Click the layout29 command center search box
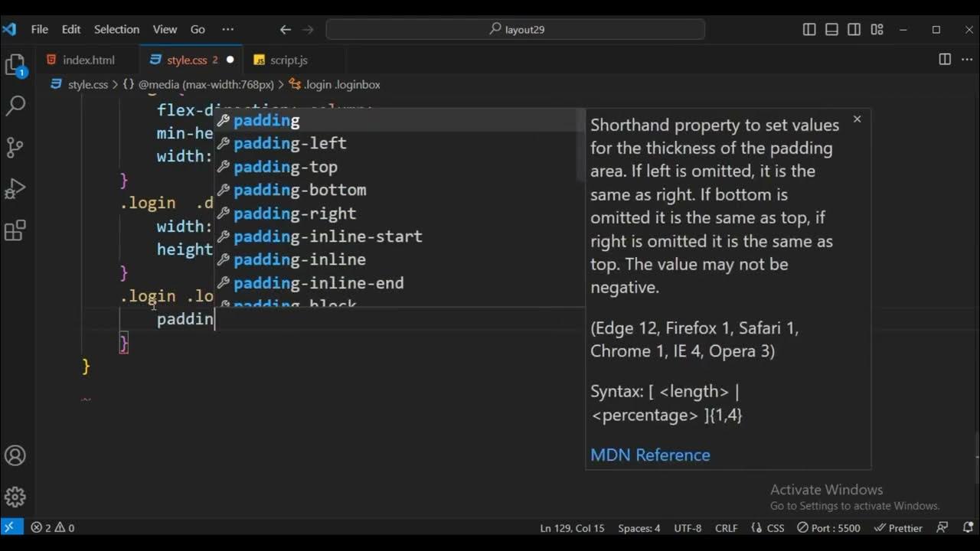The width and height of the screenshot is (980, 551). coord(515,30)
